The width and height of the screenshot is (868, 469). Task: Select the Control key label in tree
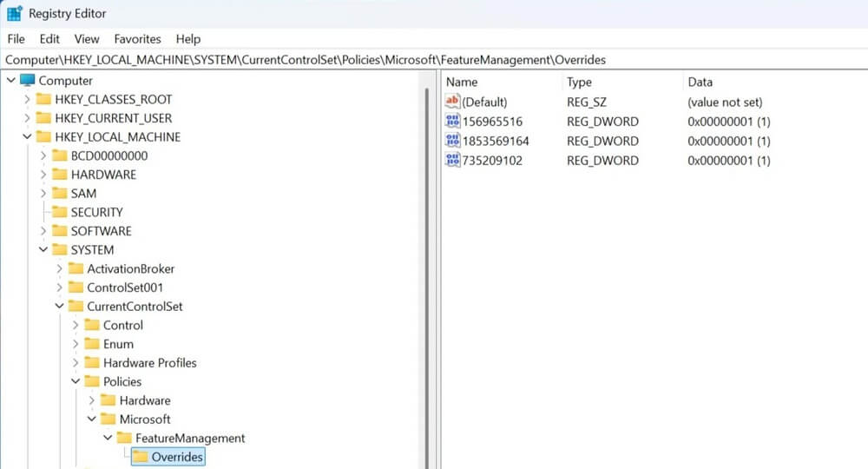click(123, 325)
